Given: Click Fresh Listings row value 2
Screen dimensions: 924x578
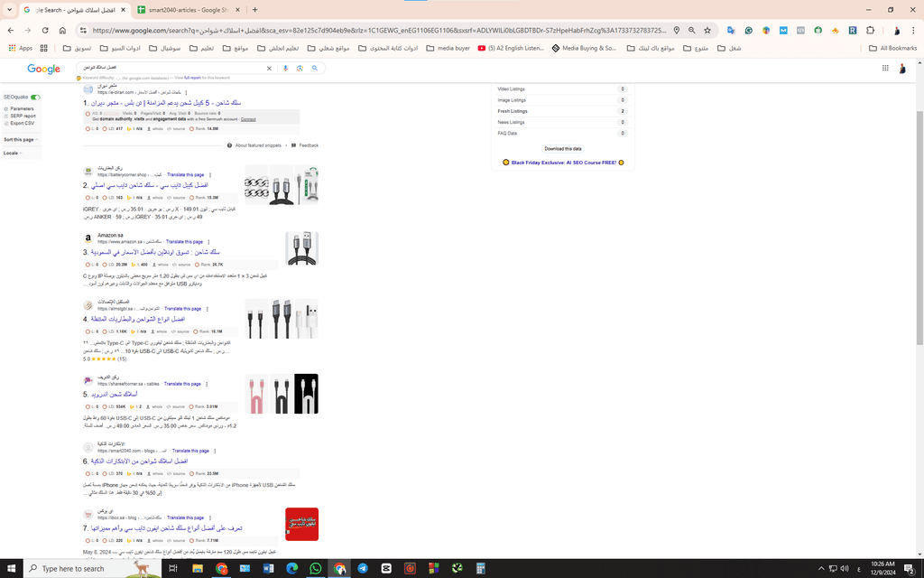Looking at the screenshot, I should pos(623,111).
